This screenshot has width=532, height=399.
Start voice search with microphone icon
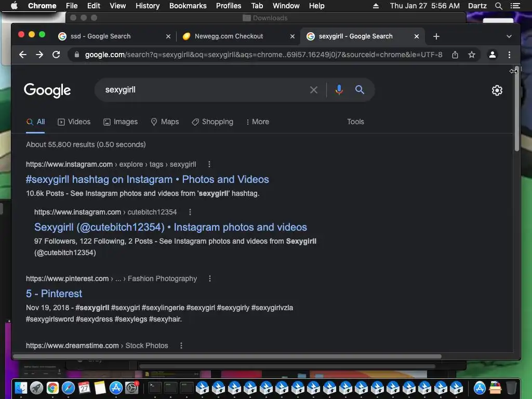pos(339,90)
